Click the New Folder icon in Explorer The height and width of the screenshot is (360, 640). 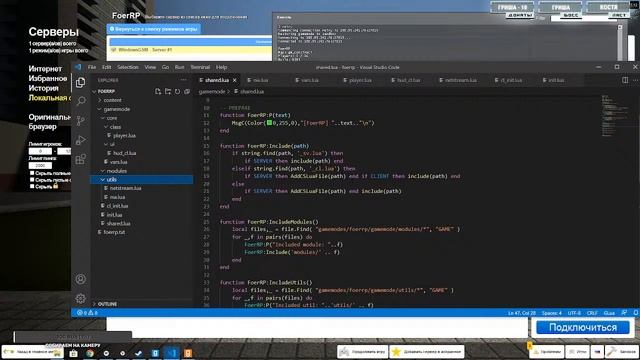168,91
